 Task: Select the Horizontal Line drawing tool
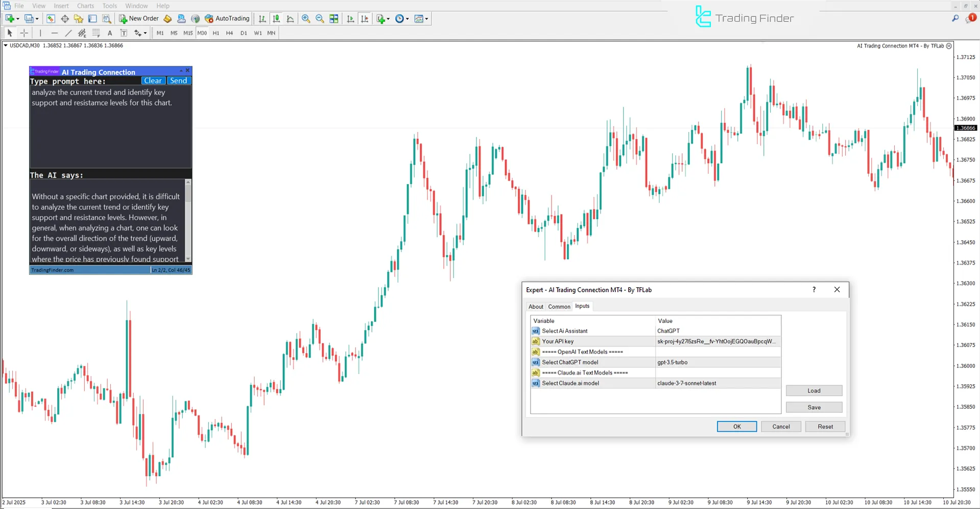coord(55,33)
